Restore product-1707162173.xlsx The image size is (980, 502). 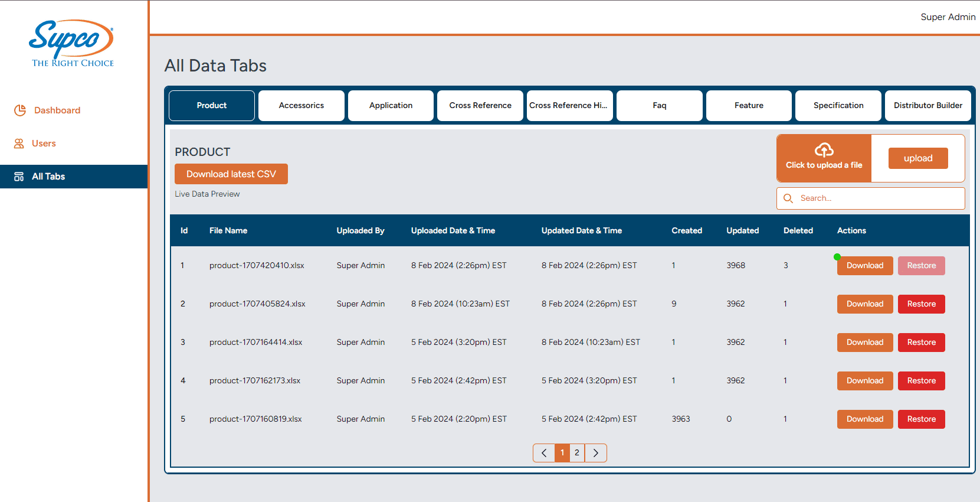pyautogui.click(x=922, y=381)
